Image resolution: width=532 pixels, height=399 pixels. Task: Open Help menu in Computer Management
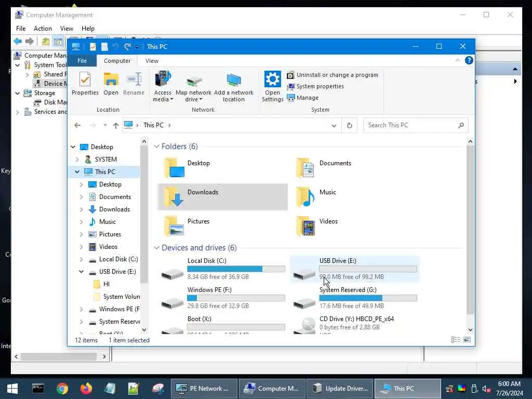pyautogui.click(x=88, y=29)
